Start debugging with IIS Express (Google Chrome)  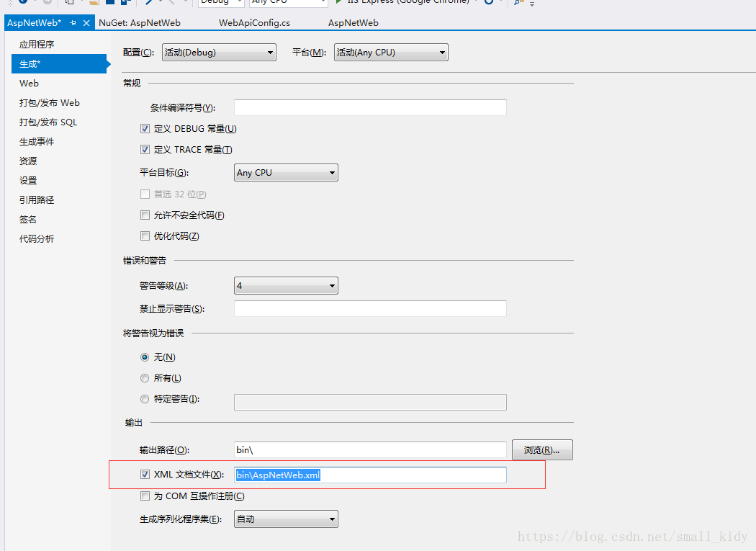(x=338, y=4)
